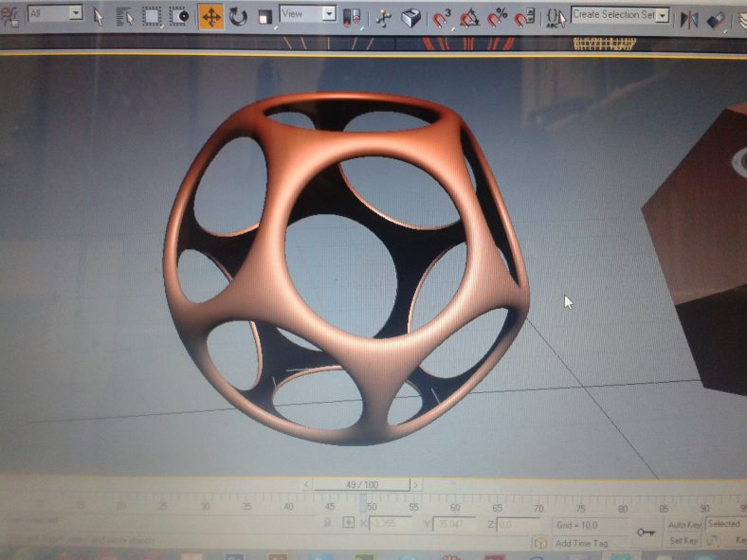Toggle the Selection Lock padlock
The width and height of the screenshot is (747, 560).
click(x=327, y=522)
